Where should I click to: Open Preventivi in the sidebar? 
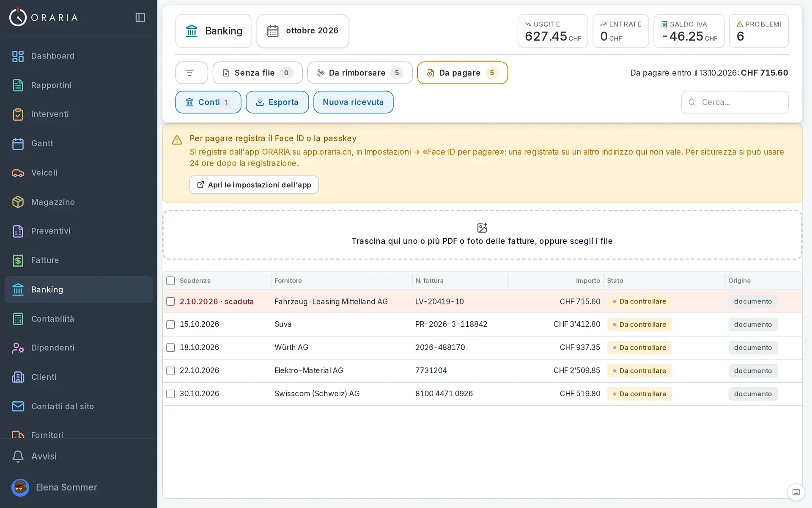79,231
